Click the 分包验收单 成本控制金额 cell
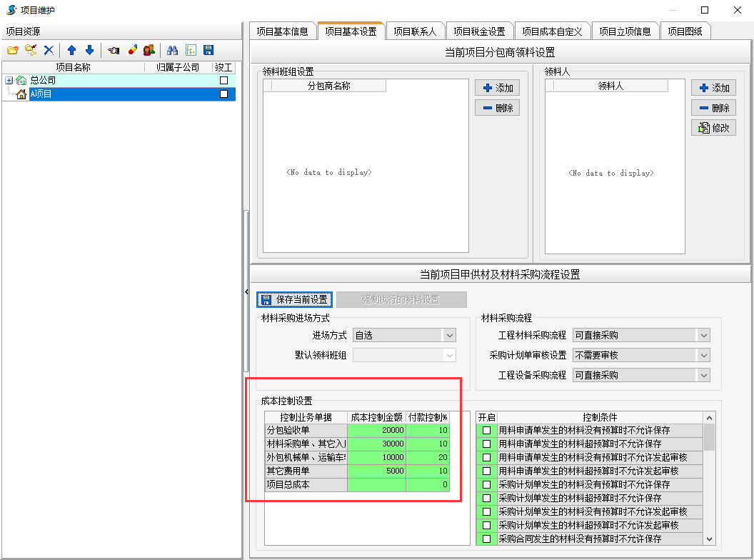 [376, 430]
